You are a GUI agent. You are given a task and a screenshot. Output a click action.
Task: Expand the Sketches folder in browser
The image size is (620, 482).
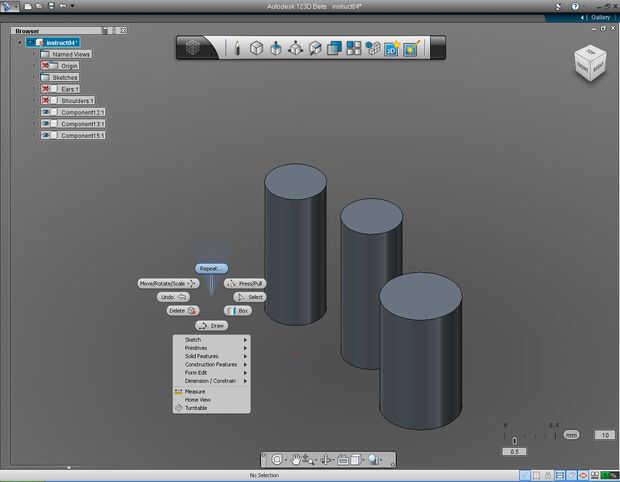coord(33,77)
